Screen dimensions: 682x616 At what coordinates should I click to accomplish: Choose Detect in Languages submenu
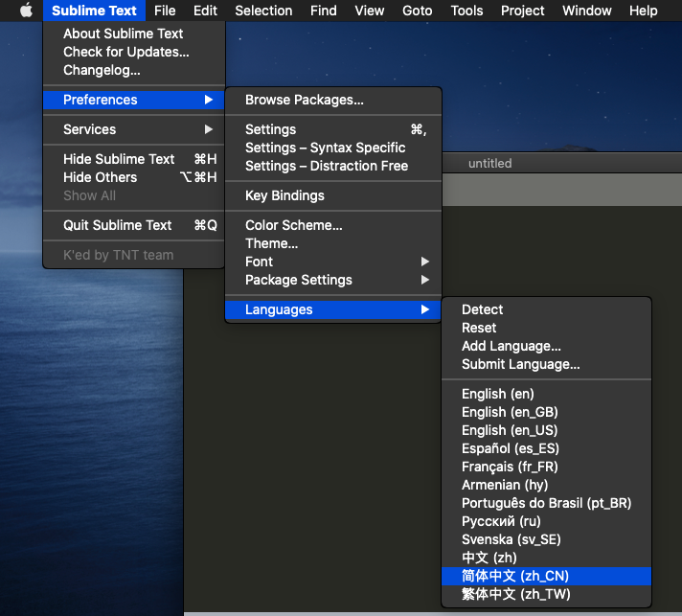tap(546, 309)
